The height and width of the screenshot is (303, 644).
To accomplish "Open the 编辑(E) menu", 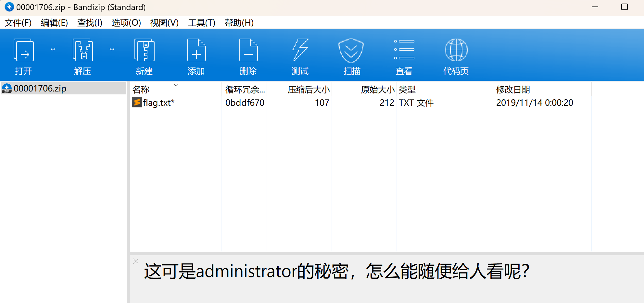I will [x=54, y=23].
